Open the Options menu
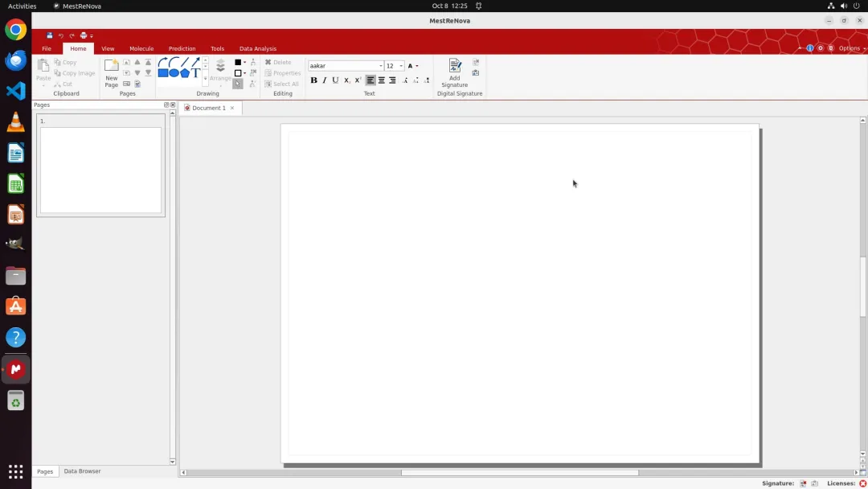This screenshot has width=868, height=489. (x=850, y=48)
